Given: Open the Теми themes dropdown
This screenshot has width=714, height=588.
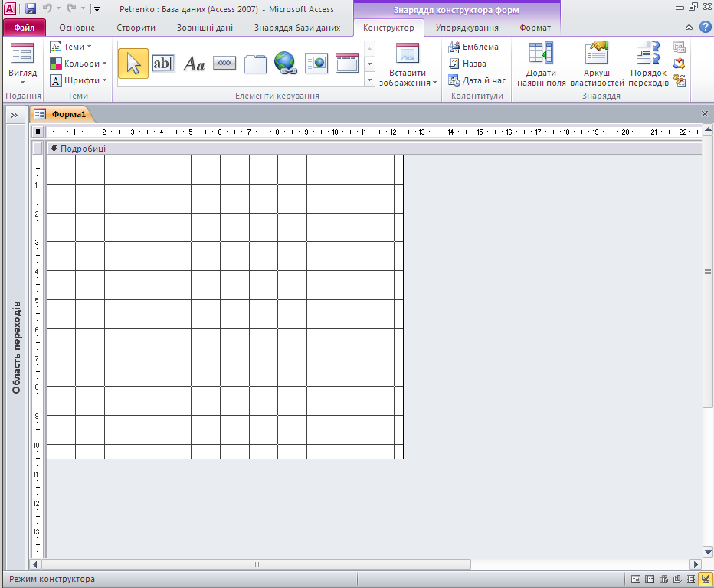Looking at the screenshot, I should click(x=70, y=47).
